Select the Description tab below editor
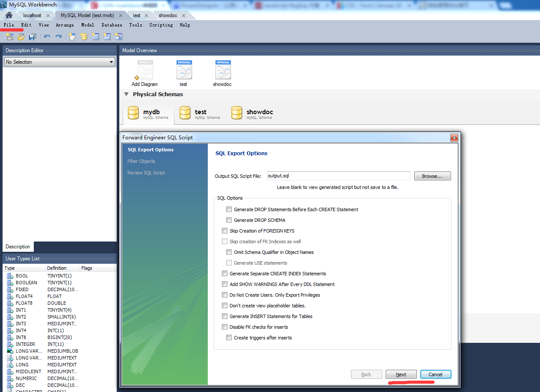The width and height of the screenshot is (540, 392). 18,247
